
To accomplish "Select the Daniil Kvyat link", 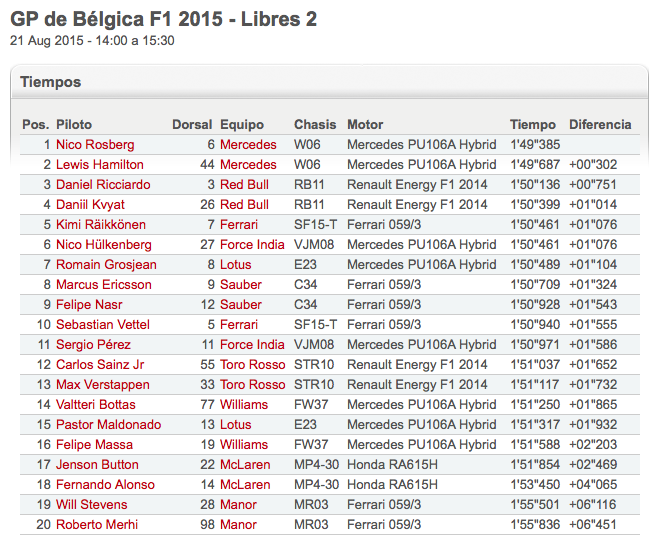I will [x=90, y=205].
